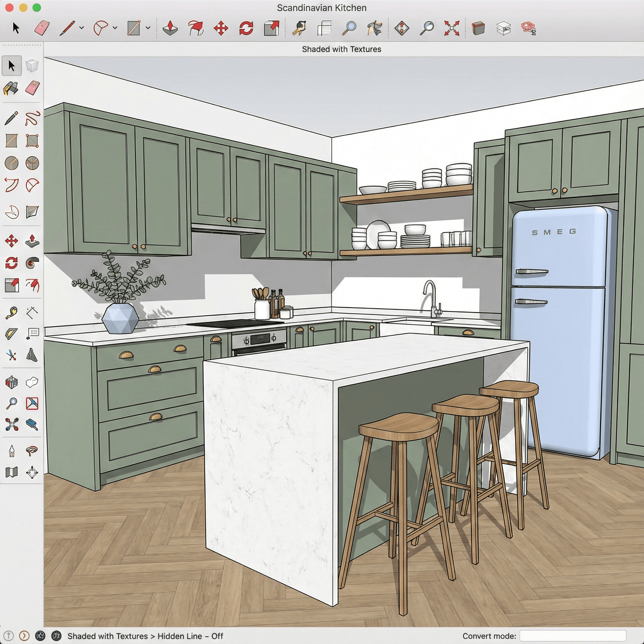The width and height of the screenshot is (644, 644).
Task: Open the arc tool dropdown arrow
Action: 115,28
